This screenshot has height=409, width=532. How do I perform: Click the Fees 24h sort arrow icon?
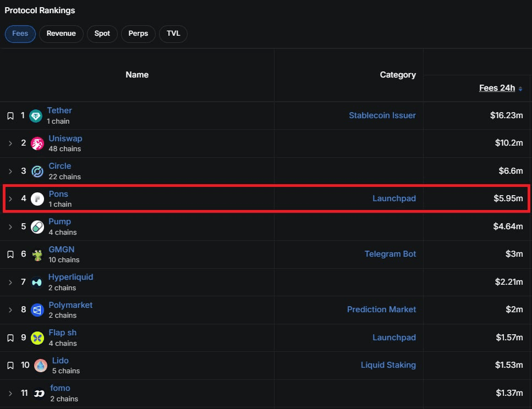click(x=520, y=89)
